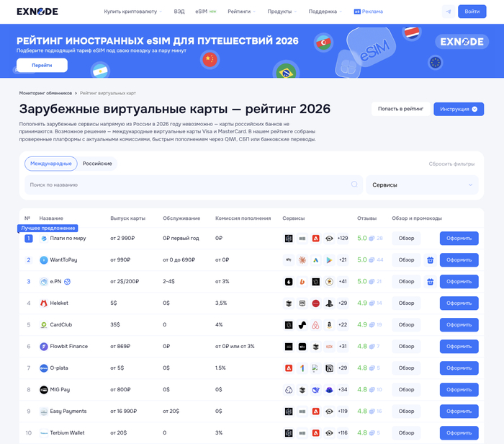Switch to the Российские tab
This screenshot has height=444, width=504.
[x=97, y=164]
